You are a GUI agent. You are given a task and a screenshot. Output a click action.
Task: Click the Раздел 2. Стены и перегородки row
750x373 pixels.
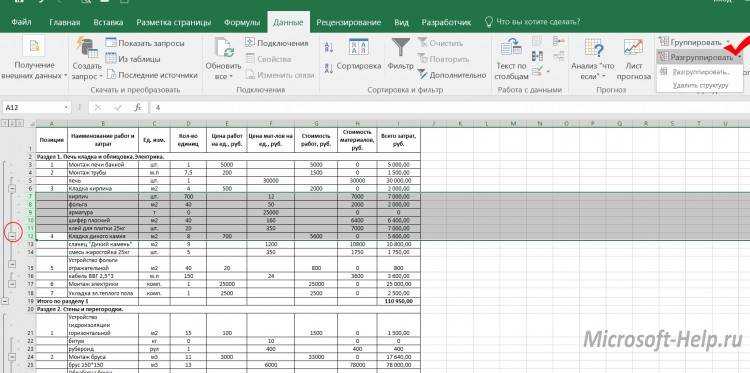tap(229, 309)
